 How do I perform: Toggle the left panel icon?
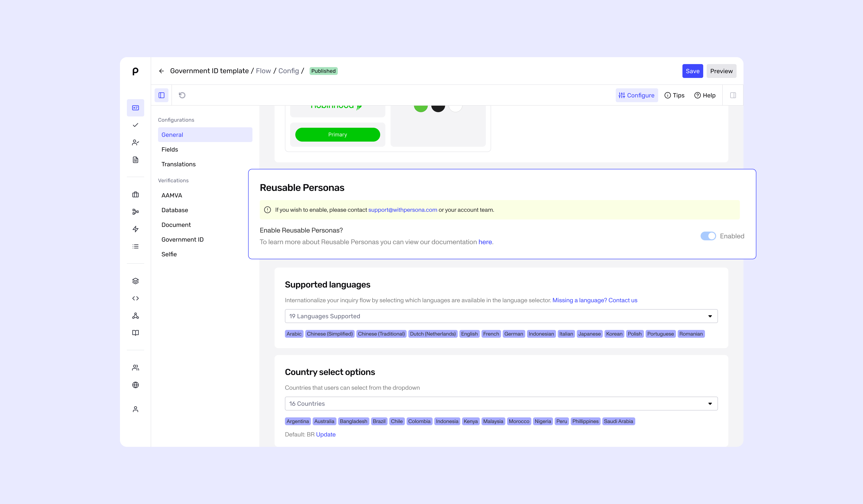[x=161, y=95]
